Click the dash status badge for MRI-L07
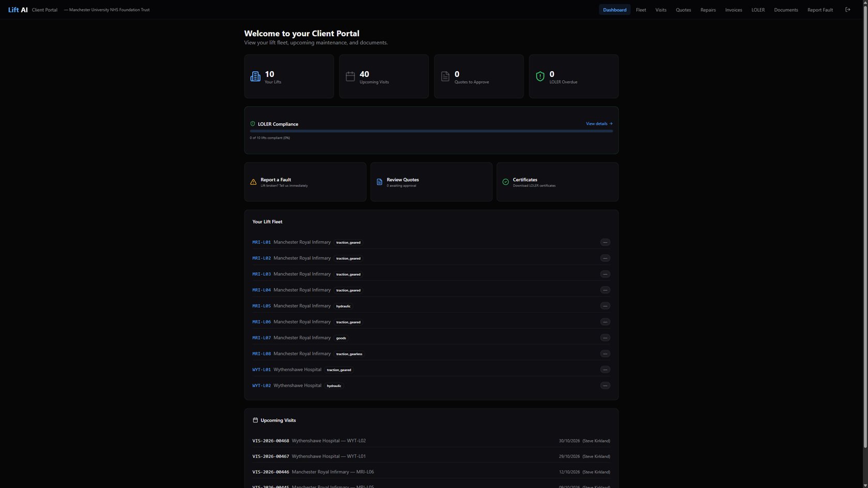 point(605,338)
